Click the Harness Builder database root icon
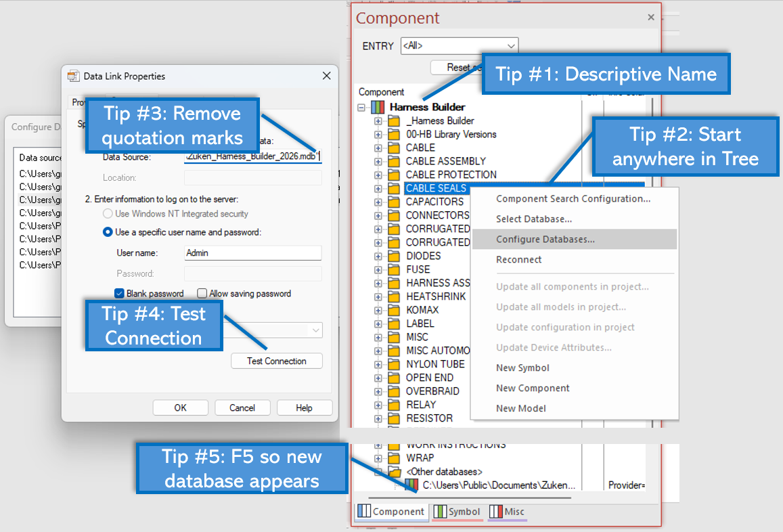Screen dimensions: 783x532 click(x=378, y=107)
